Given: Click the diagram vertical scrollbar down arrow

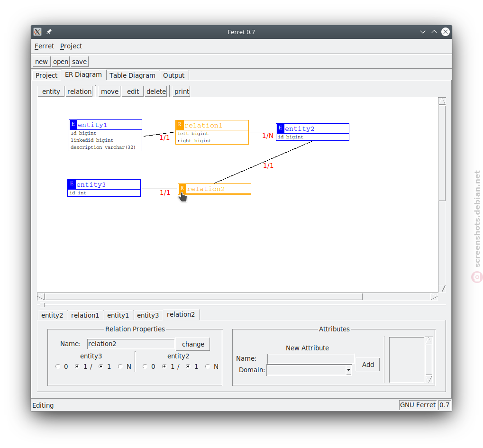Looking at the screenshot, I should 442,289.
